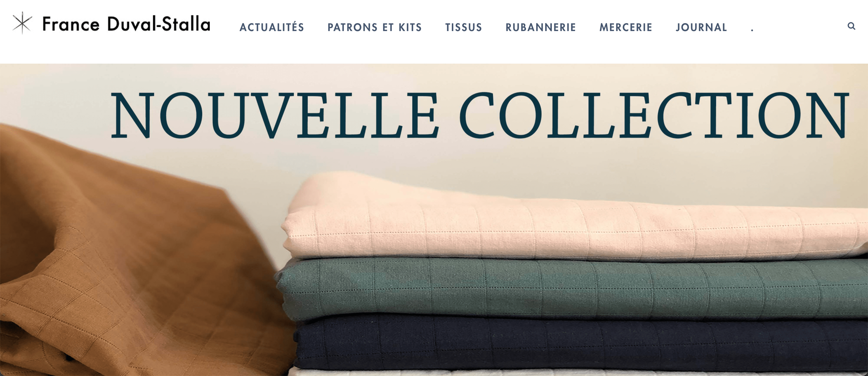Click the word France in the site title
Image resolution: width=868 pixels, height=376 pixels.
click(x=71, y=24)
